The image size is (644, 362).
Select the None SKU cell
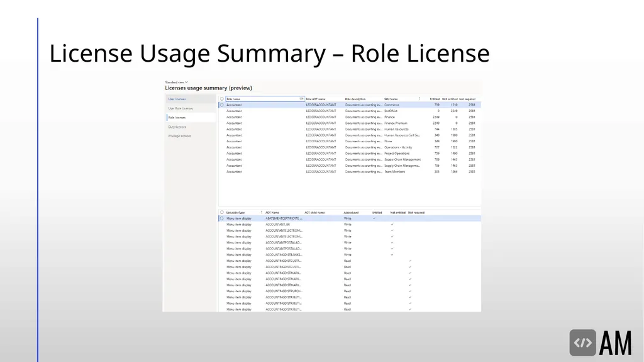point(388,141)
